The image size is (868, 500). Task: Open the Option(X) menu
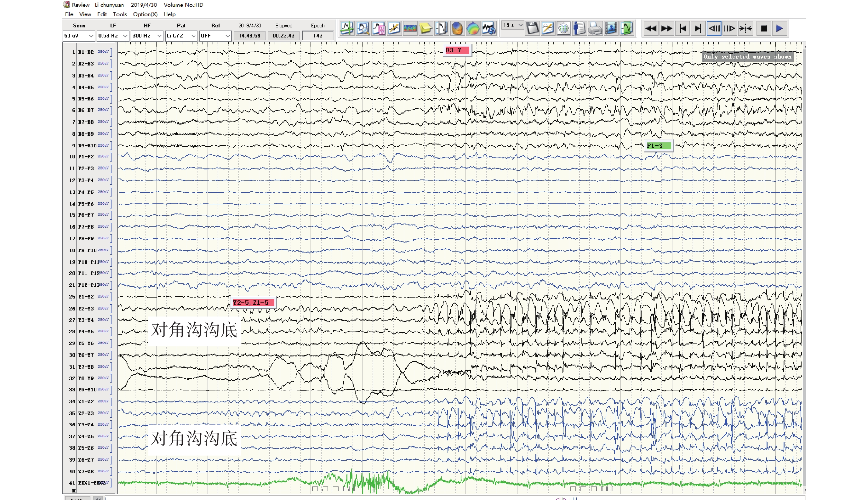pyautogui.click(x=145, y=14)
